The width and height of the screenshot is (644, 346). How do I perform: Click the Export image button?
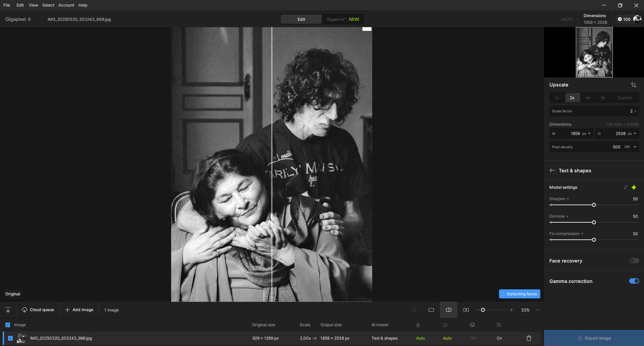coord(594,338)
